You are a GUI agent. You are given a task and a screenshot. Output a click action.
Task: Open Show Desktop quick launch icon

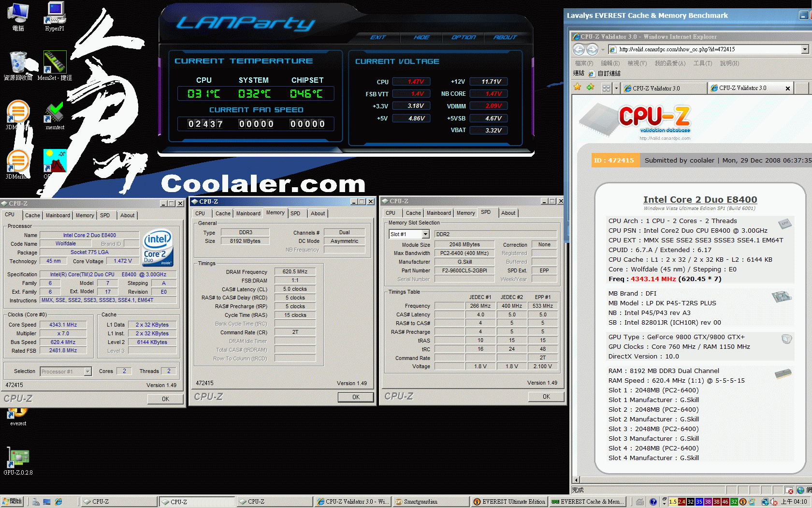[x=47, y=502]
